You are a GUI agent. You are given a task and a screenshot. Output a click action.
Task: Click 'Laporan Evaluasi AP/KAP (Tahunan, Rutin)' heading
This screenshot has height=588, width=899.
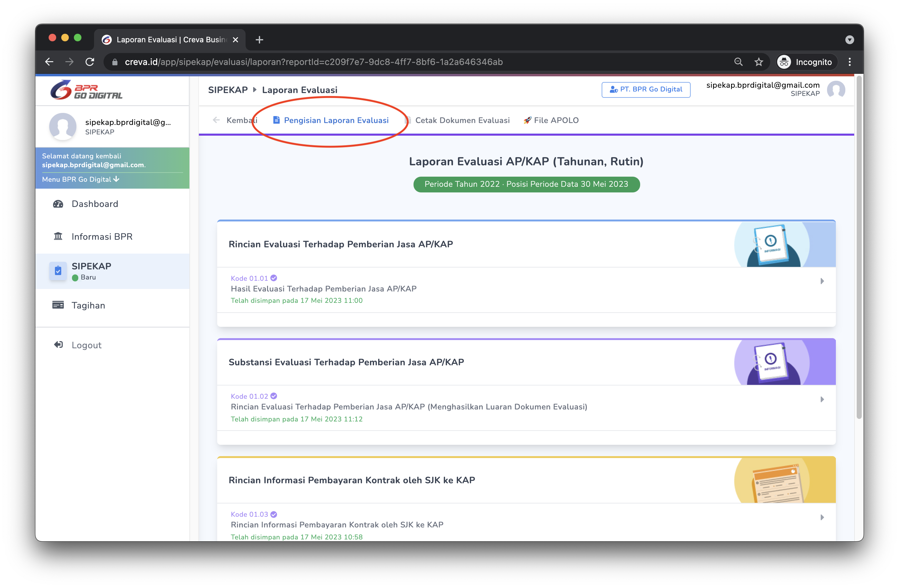click(x=526, y=162)
